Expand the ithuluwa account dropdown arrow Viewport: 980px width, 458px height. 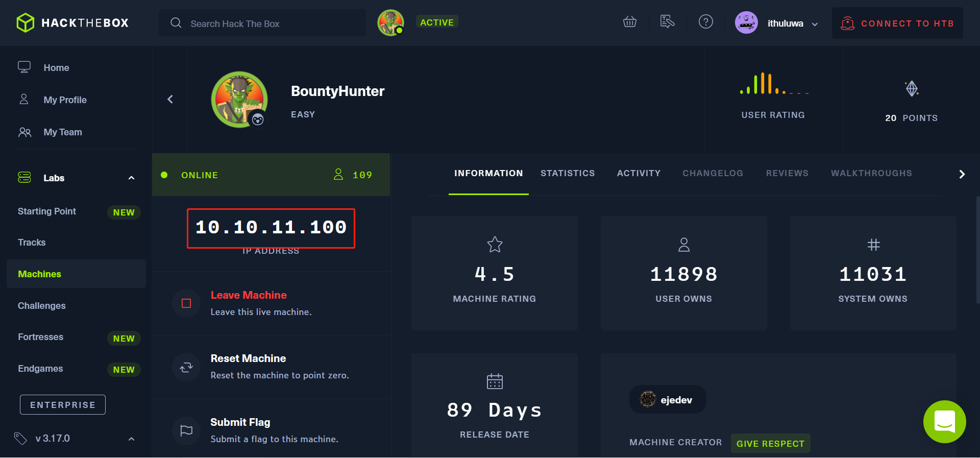click(x=815, y=25)
